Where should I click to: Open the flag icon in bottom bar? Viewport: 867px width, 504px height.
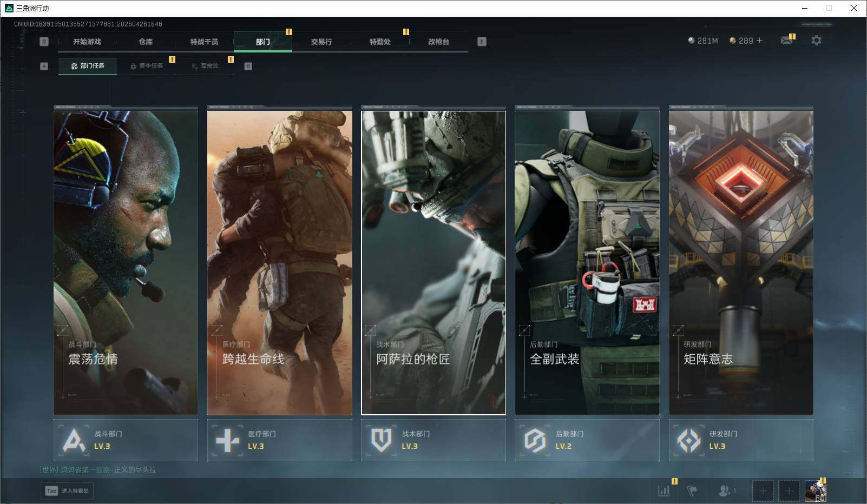tap(692, 490)
